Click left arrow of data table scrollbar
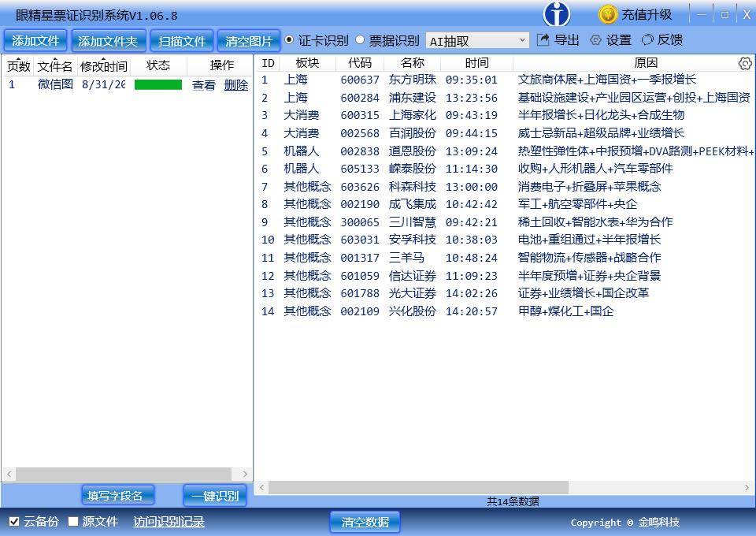 [x=261, y=487]
